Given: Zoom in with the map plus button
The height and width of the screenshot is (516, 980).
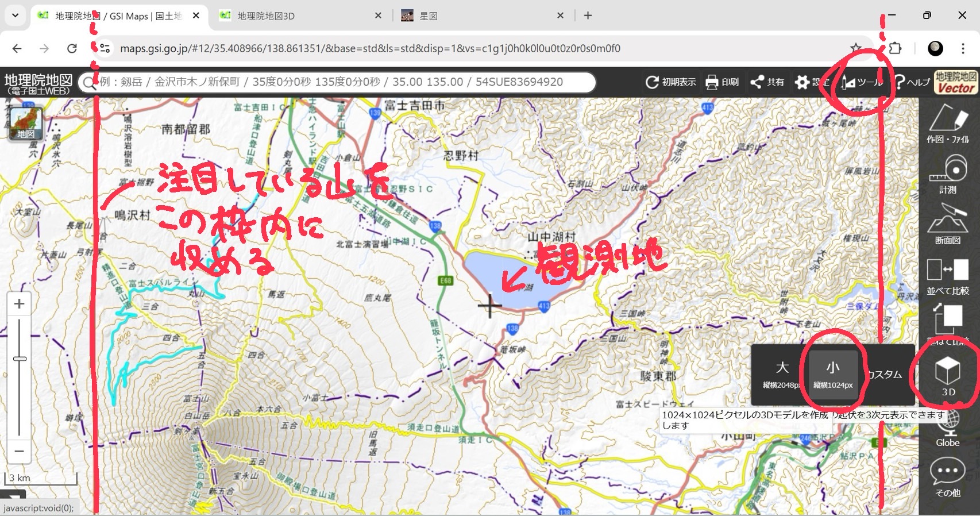Looking at the screenshot, I should [x=19, y=303].
